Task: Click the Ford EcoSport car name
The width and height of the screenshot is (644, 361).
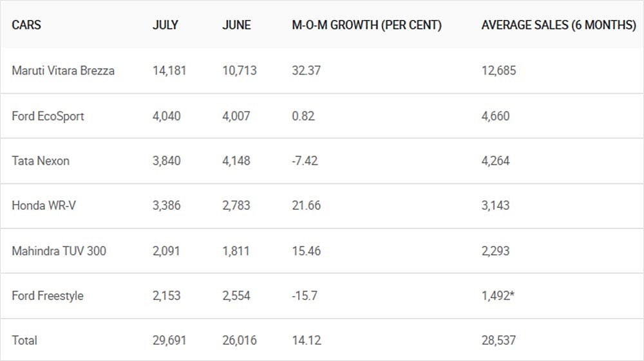Action: click(x=48, y=116)
